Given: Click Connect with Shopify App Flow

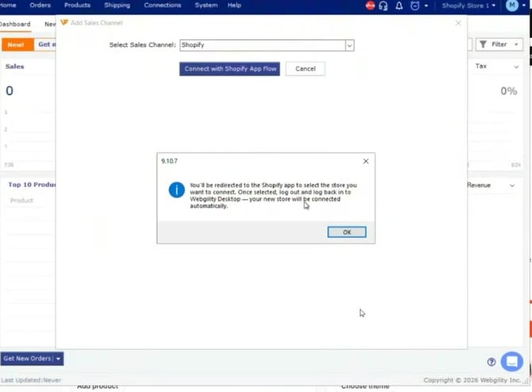Looking at the screenshot, I should [229, 69].
